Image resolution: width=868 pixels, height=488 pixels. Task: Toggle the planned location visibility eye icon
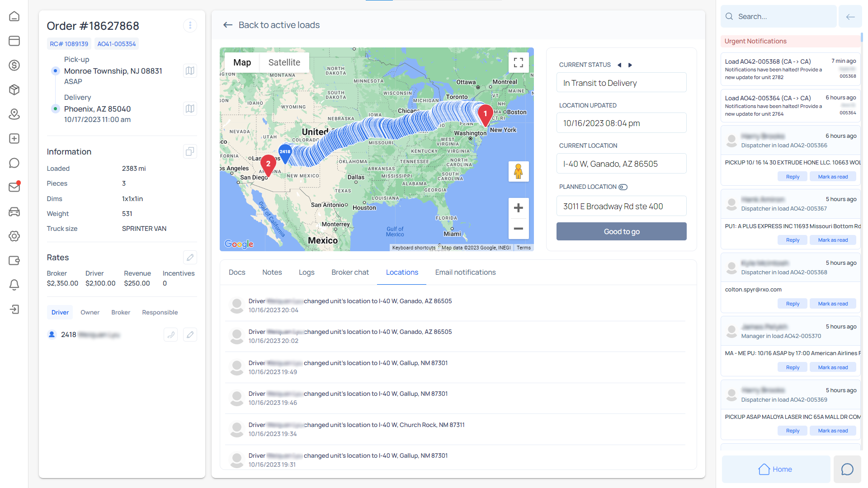click(x=623, y=187)
